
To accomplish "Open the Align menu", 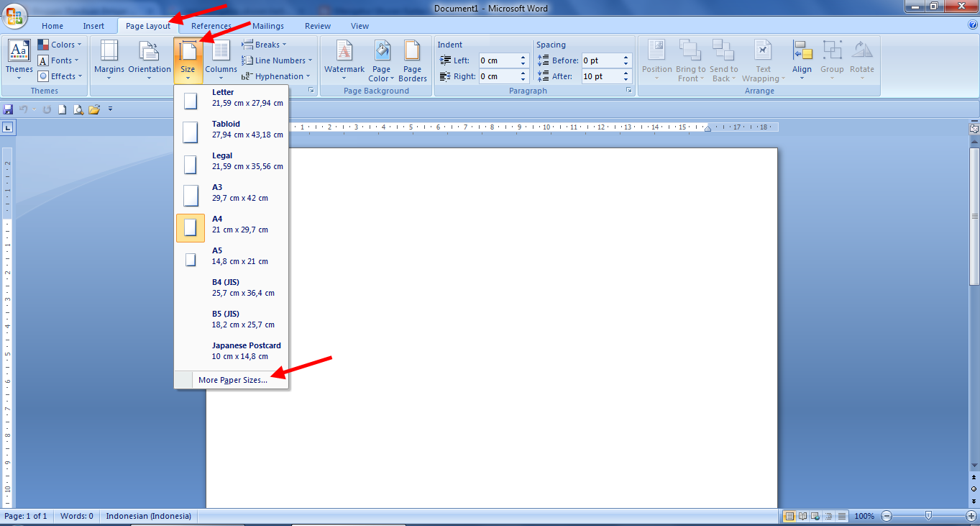I will coord(802,60).
